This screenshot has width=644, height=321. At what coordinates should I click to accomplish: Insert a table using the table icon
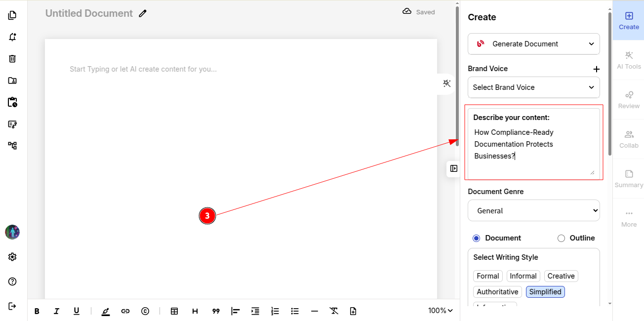tap(174, 311)
